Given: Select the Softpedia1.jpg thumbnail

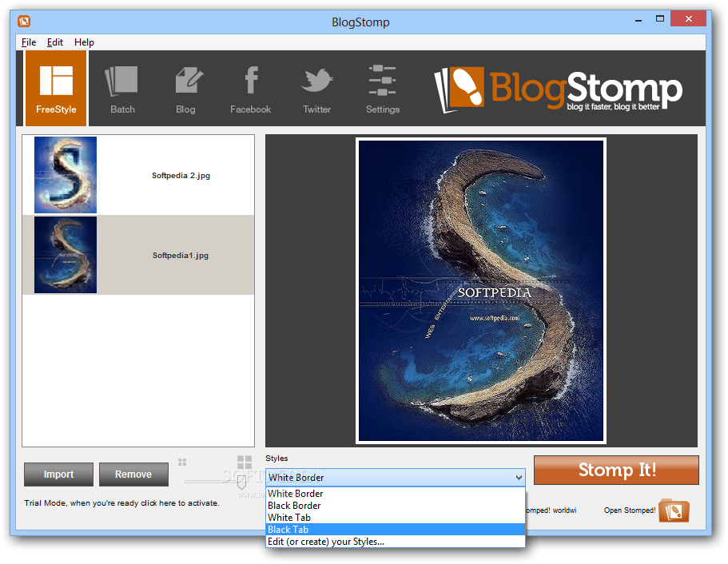Looking at the screenshot, I should tap(66, 255).
